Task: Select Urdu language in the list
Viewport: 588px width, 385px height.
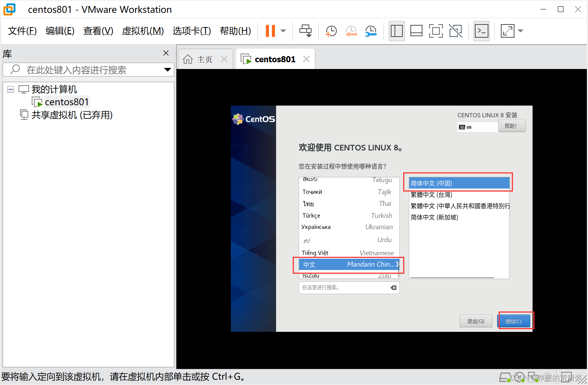Action: pos(349,240)
